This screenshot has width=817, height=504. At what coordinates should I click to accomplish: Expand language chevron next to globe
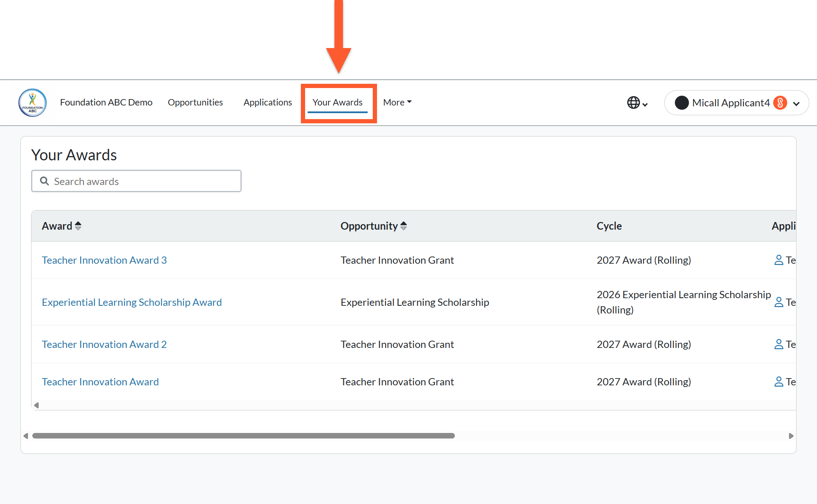click(645, 105)
